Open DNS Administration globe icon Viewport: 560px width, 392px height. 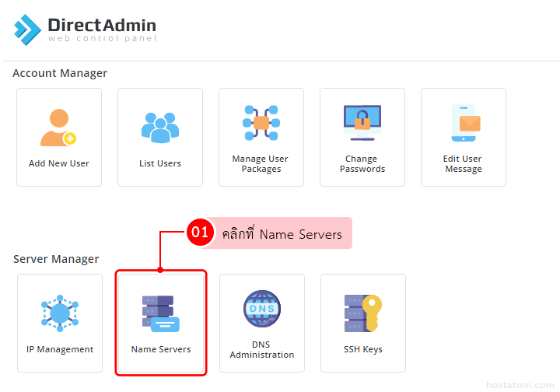pyautogui.click(x=262, y=309)
